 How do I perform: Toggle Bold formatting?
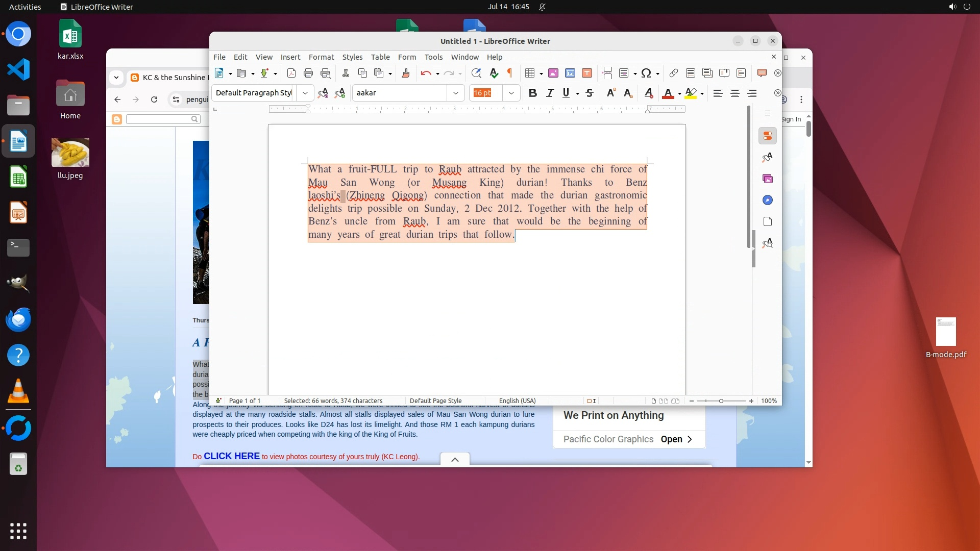(533, 93)
